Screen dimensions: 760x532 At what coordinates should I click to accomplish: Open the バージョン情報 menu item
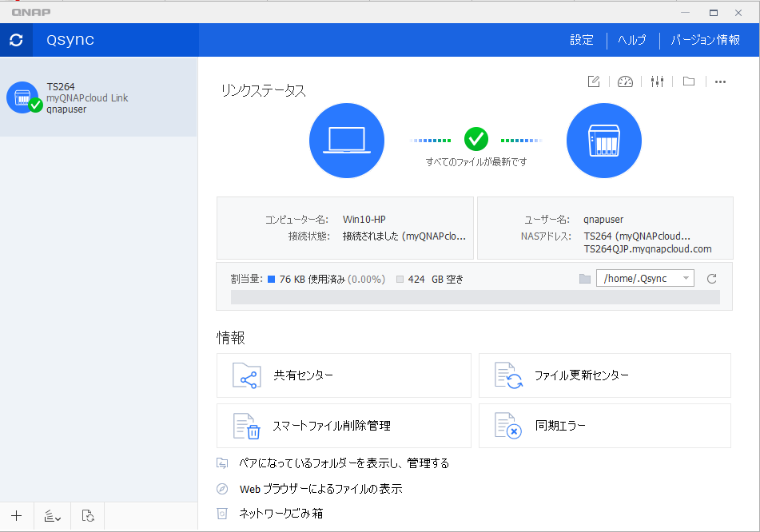705,40
